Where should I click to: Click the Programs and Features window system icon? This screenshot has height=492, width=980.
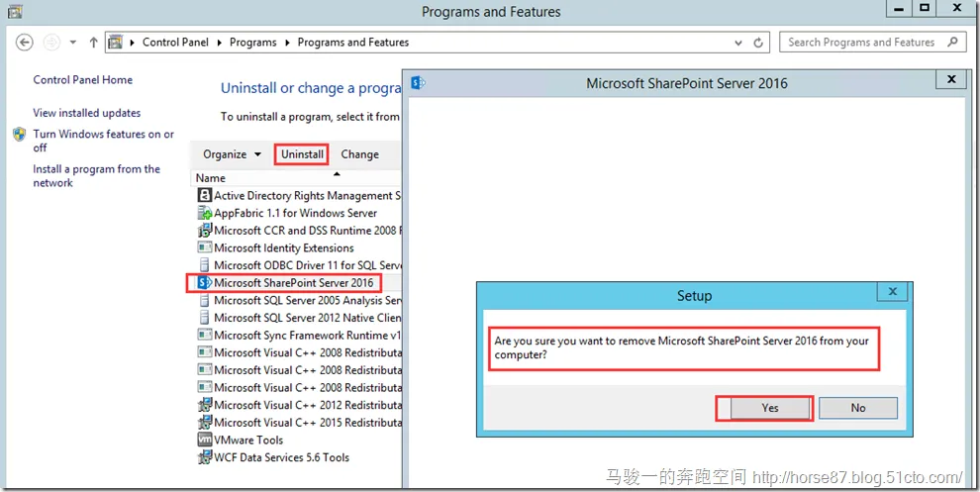[15, 11]
